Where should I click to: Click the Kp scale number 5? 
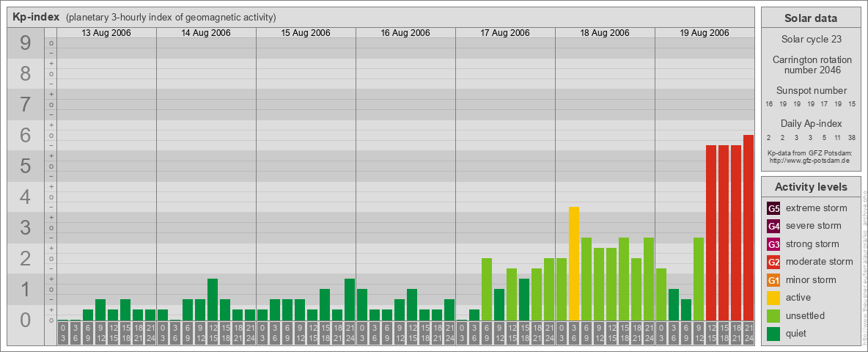point(26,166)
